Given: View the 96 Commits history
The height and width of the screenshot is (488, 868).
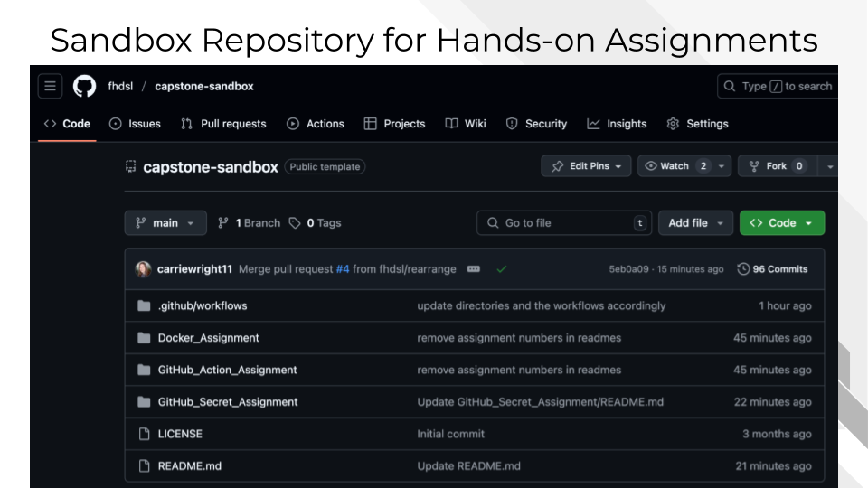Looking at the screenshot, I should 773,269.
